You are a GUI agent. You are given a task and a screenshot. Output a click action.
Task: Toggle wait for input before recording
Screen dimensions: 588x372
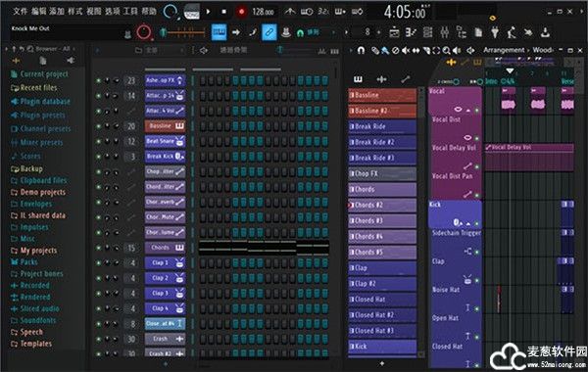307,12
